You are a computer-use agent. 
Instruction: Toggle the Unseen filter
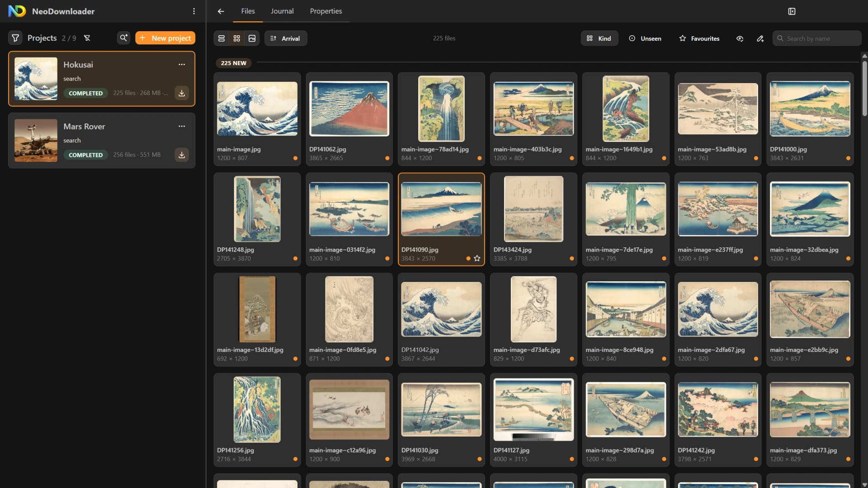645,38
